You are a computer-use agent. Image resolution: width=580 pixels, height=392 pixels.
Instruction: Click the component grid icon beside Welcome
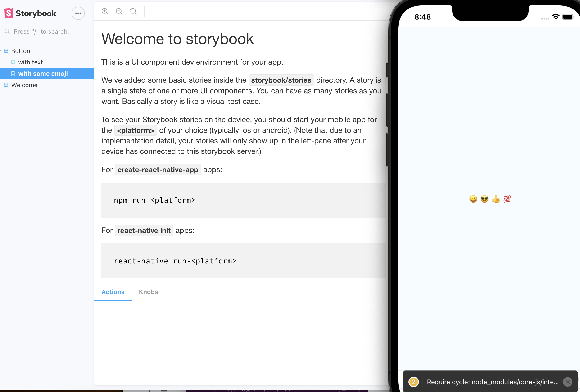6,85
